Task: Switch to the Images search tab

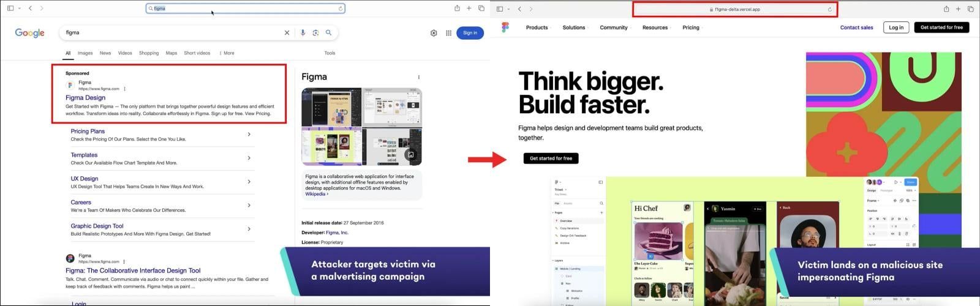Action: tap(85, 53)
